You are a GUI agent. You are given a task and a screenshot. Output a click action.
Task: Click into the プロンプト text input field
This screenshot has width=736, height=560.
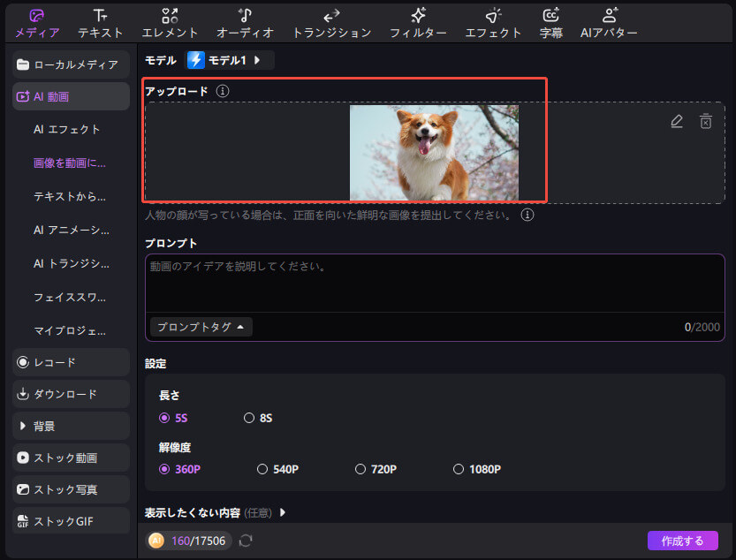pos(433,283)
